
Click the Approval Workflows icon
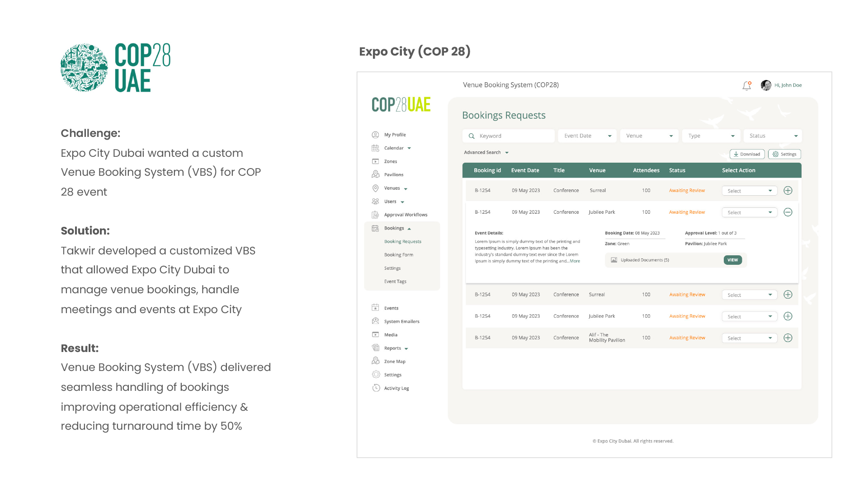tap(375, 215)
